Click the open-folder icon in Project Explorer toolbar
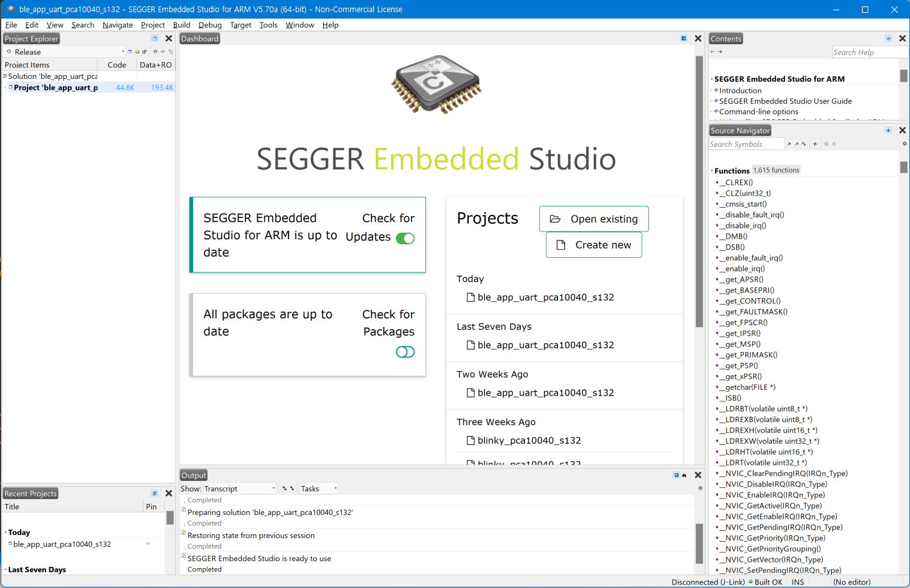 (137, 52)
